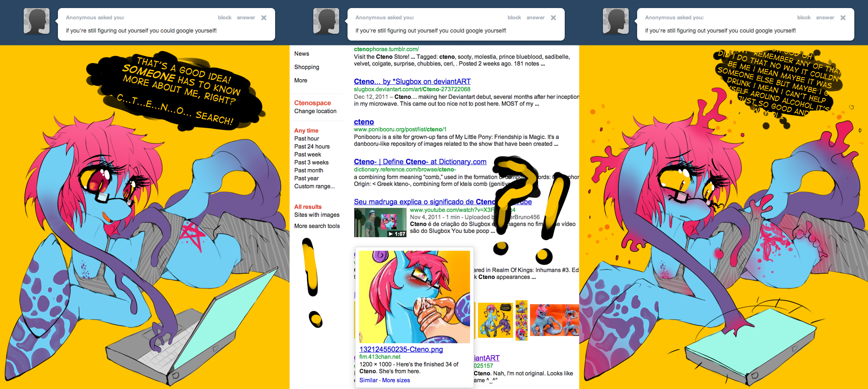This screenshot has height=389, width=868.
Task: Expand the More search categories
Action: click(x=300, y=80)
